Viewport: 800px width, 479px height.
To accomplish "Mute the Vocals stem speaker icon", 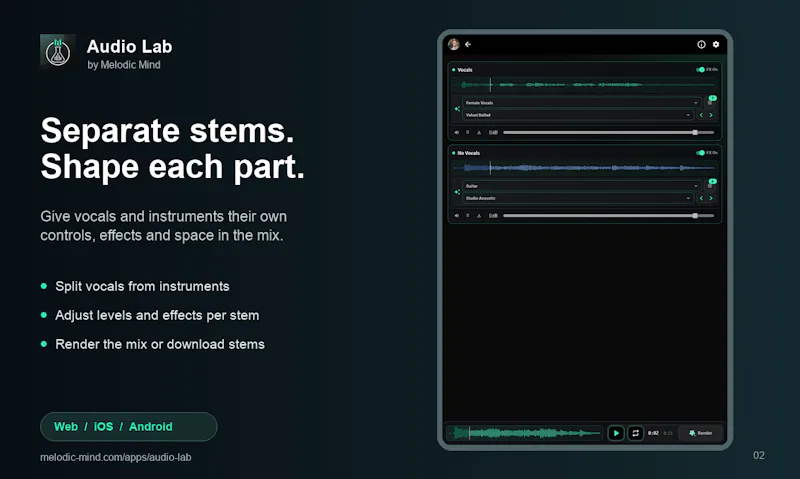I will click(x=457, y=132).
